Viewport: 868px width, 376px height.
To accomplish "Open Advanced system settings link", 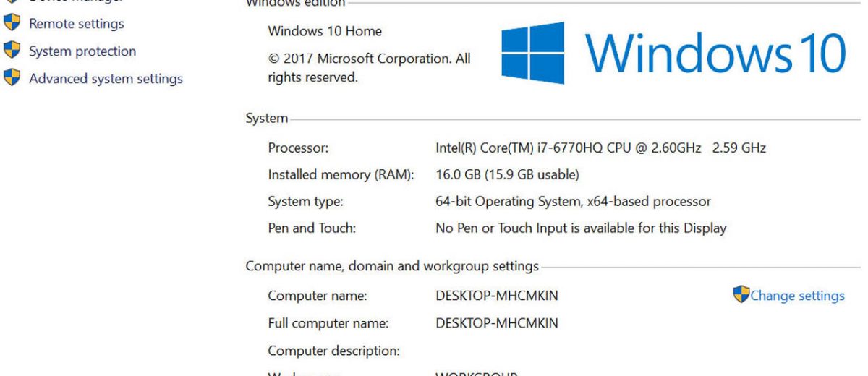I will [x=106, y=79].
